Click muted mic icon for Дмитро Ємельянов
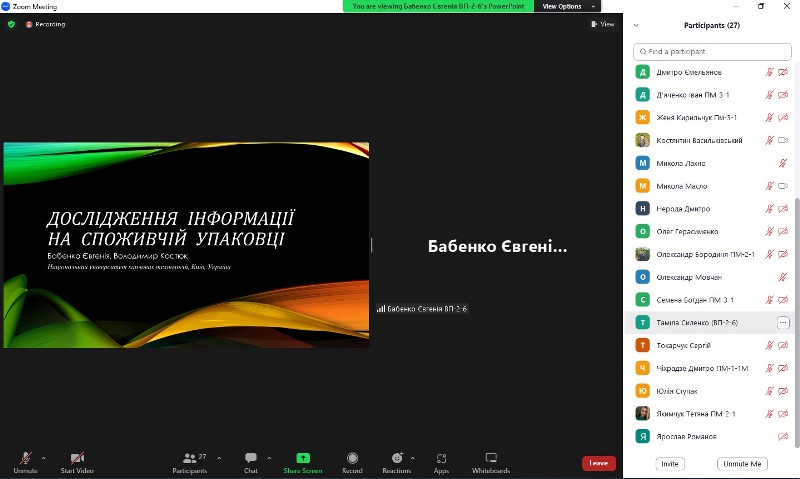This screenshot has height=479, width=800. [x=769, y=72]
